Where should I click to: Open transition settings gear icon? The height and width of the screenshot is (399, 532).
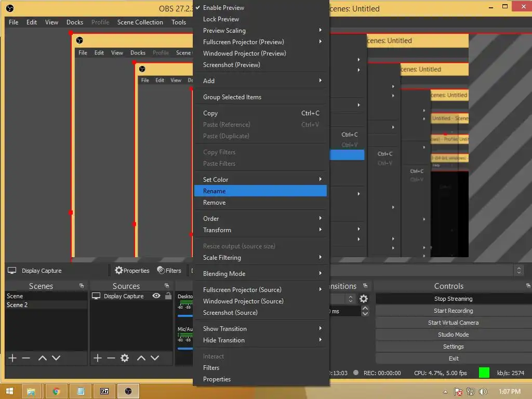pos(364,299)
